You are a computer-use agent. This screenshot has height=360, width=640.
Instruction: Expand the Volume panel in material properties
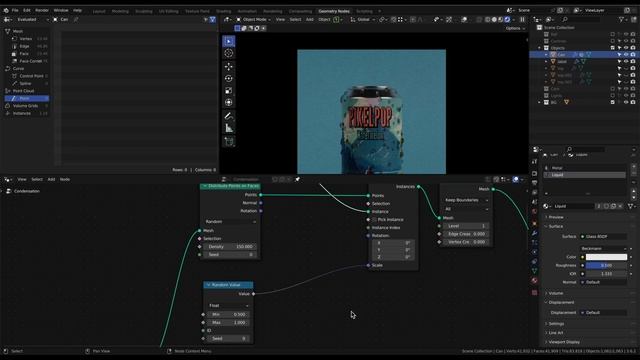(556, 293)
